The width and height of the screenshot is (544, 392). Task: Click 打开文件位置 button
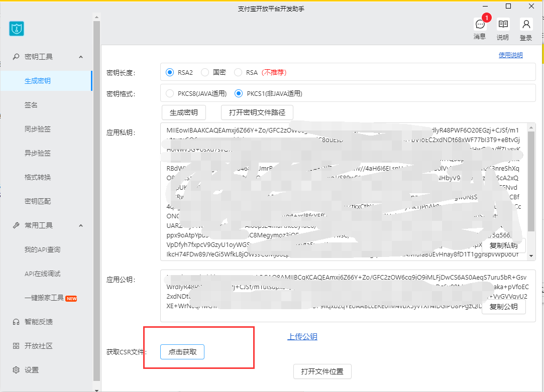(x=322, y=371)
